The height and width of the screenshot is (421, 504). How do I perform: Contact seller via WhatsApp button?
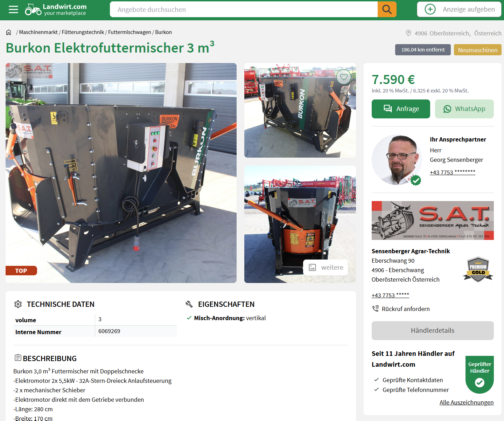point(464,109)
